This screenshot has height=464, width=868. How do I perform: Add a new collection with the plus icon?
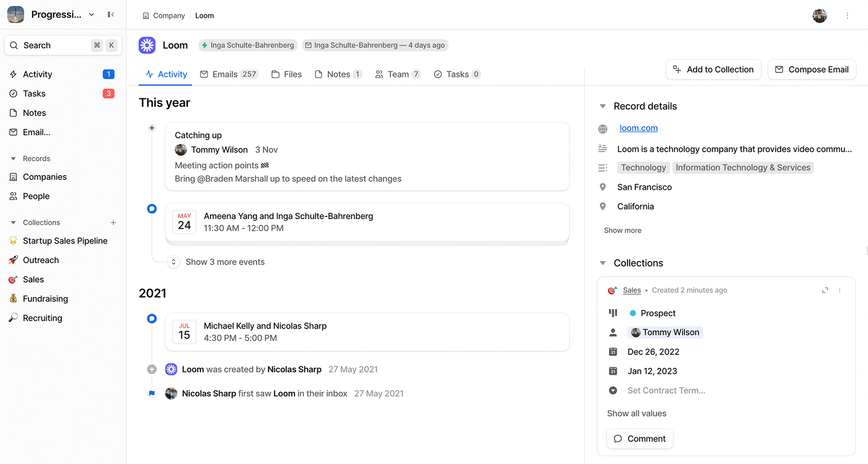(x=113, y=223)
